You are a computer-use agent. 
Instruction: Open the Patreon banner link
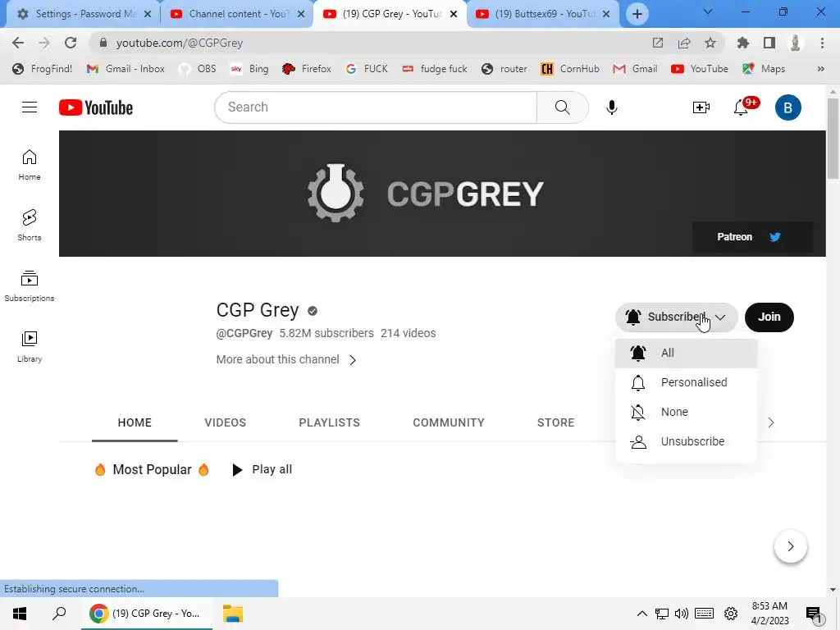point(734,237)
